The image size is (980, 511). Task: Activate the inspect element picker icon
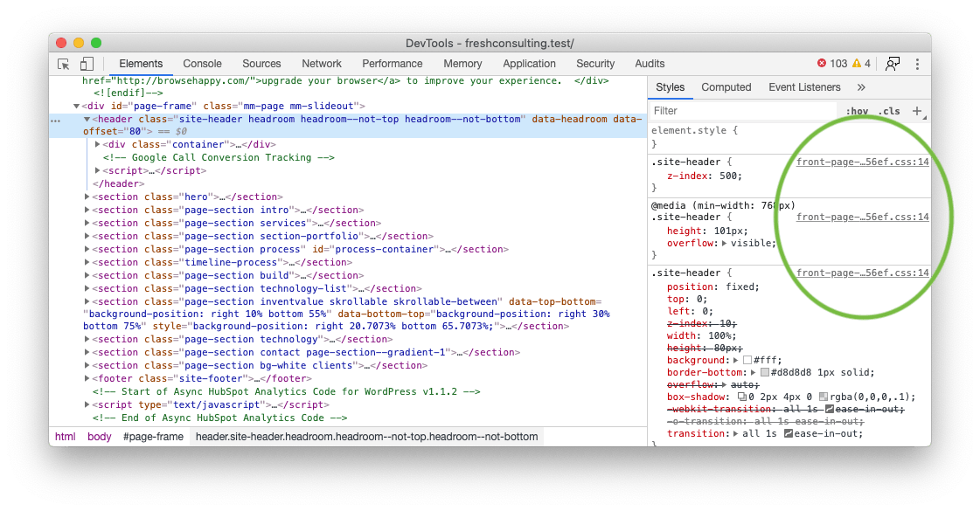click(63, 64)
